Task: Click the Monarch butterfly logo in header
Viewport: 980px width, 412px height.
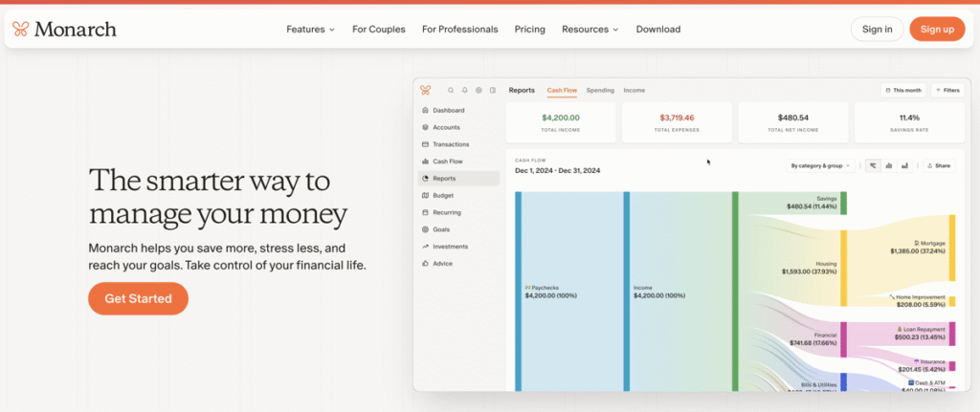Action: (x=21, y=29)
